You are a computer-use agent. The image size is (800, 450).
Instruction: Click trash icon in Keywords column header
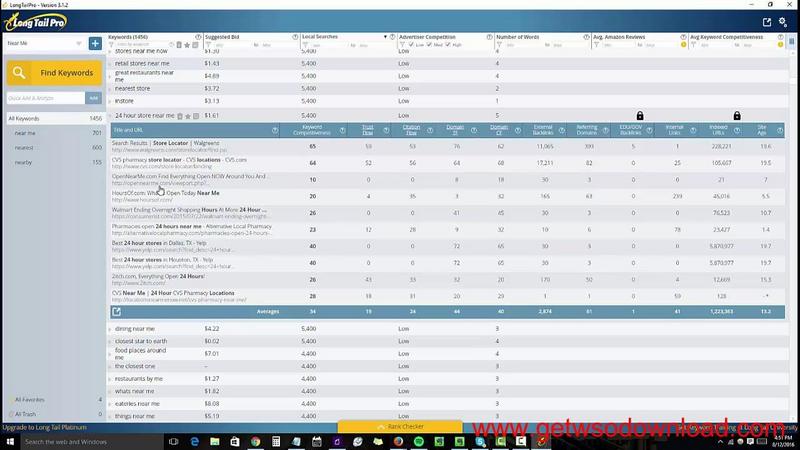[179, 45]
